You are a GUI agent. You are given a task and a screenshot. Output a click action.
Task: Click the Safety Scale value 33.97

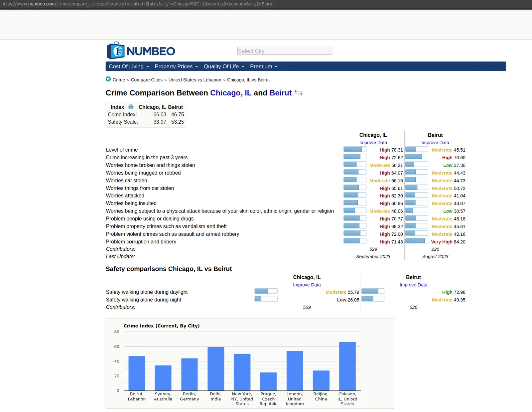tap(160, 122)
